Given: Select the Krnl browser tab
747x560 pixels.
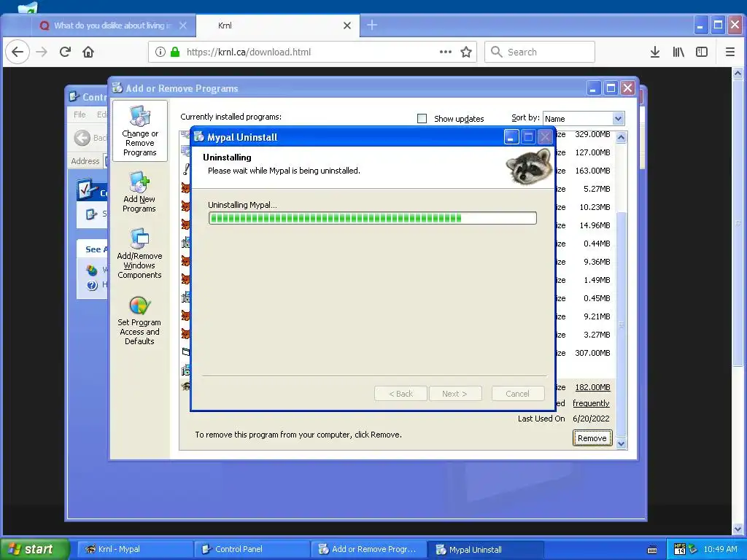Looking at the screenshot, I should [277, 26].
